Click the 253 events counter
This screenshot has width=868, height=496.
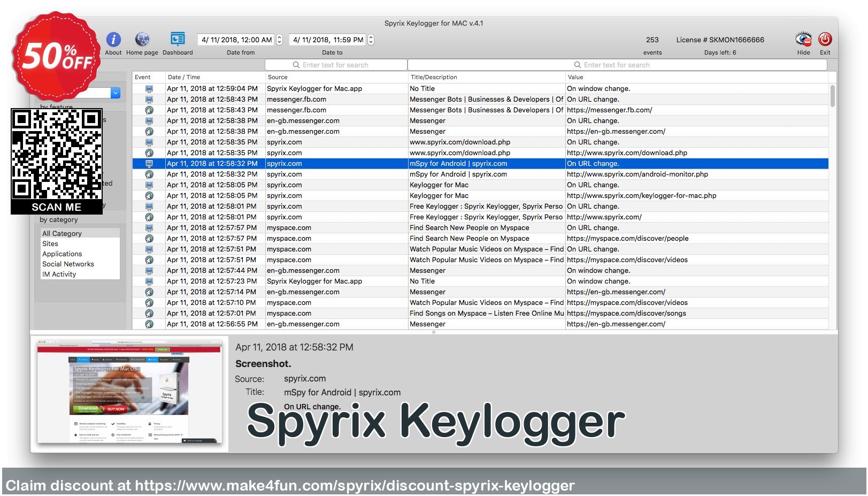(652, 40)
